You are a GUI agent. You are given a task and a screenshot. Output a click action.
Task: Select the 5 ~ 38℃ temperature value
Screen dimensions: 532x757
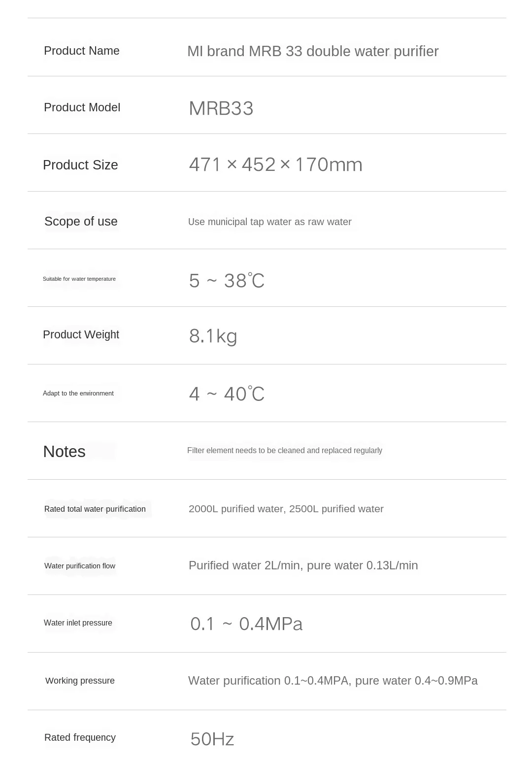[x=227, y=281]
